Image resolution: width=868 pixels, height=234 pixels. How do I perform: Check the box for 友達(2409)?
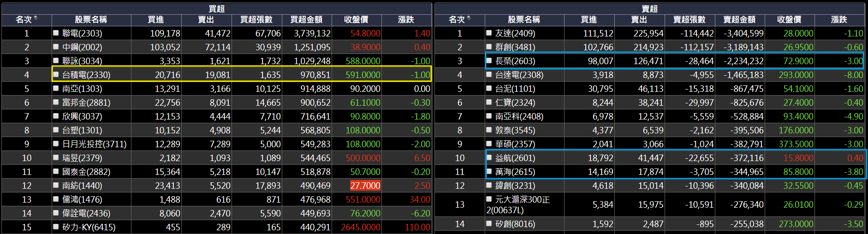coord(489,33)
